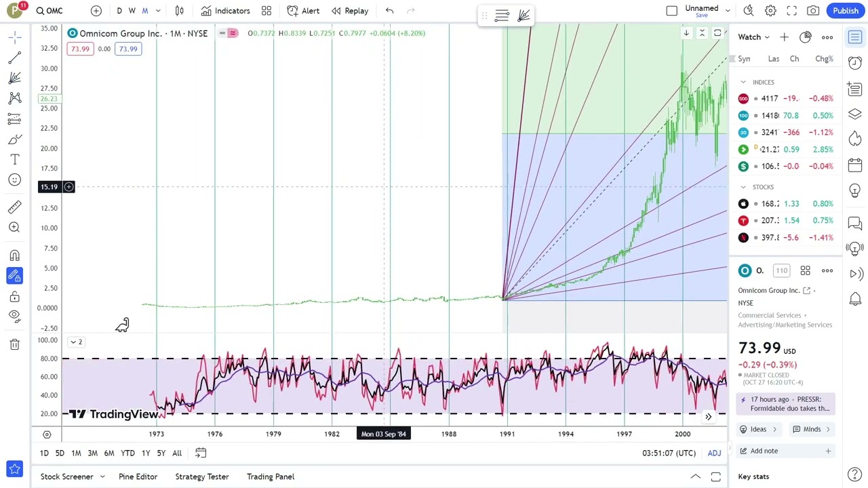
Task: Open the Indicators dialog
Action: [x=226, y=11]
